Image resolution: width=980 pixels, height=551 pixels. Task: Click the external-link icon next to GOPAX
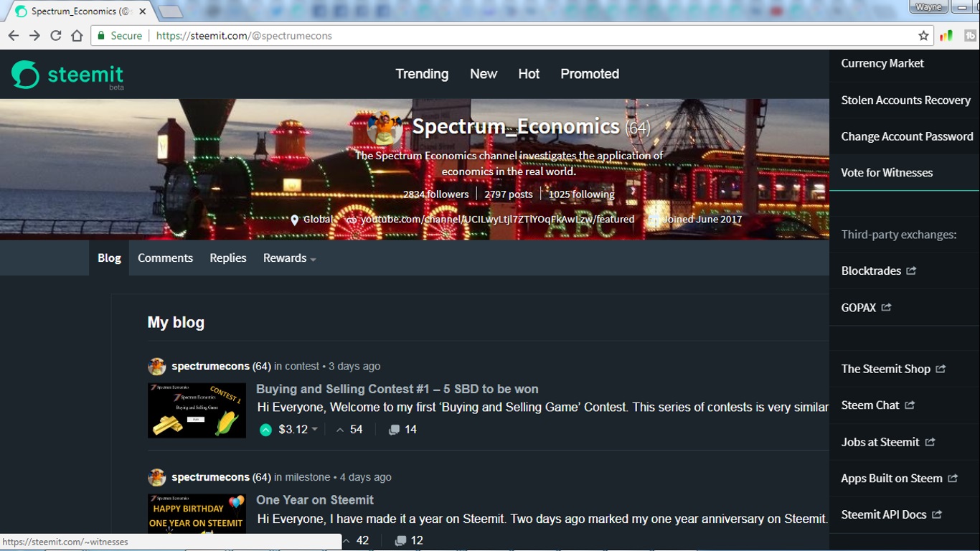point(886,307)
